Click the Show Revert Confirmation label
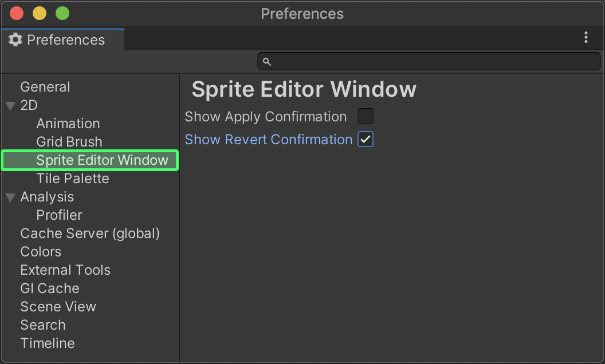605x364 pixels. coord(269,140)
